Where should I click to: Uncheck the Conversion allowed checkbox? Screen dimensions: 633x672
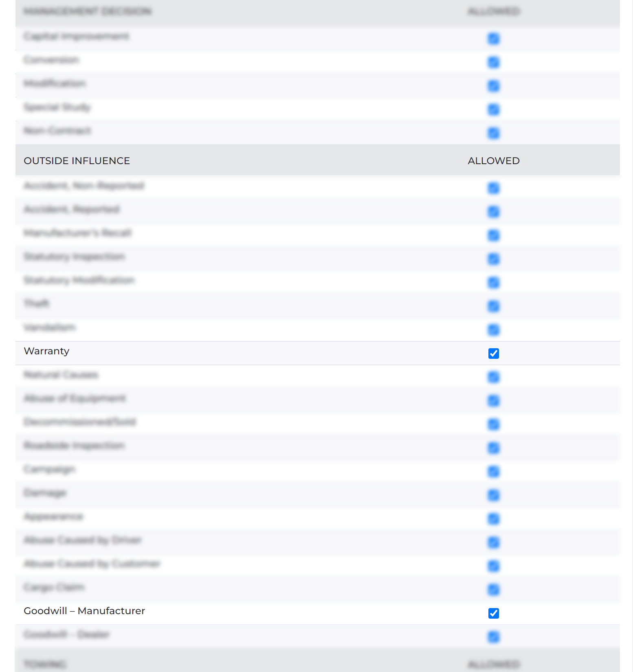pyautogui.click(x=493, y=62)
